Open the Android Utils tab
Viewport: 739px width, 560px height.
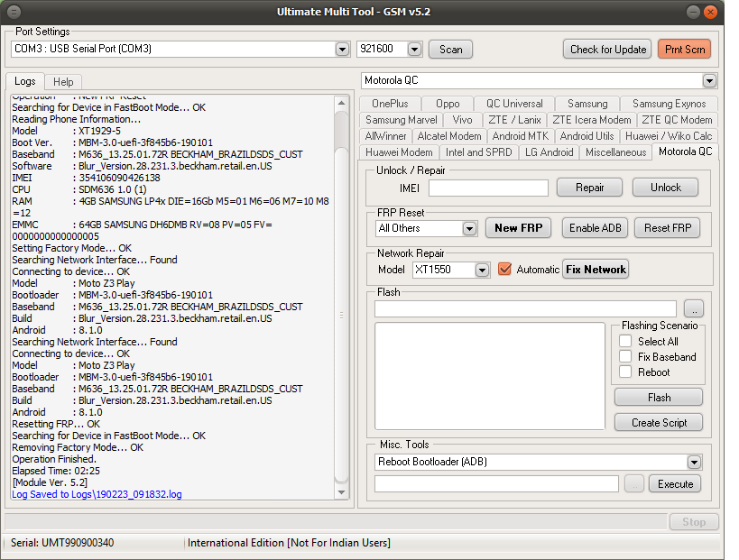pos(587,136)
